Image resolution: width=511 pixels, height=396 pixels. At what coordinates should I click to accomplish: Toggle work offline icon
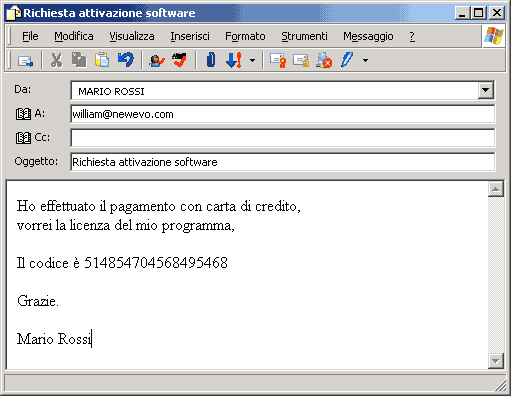[x=324, y=60]
